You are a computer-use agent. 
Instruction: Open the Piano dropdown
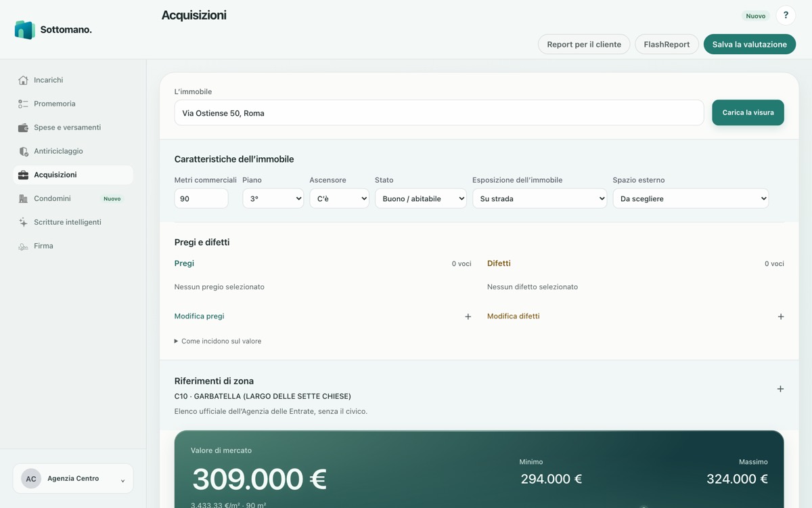[273, 198]
